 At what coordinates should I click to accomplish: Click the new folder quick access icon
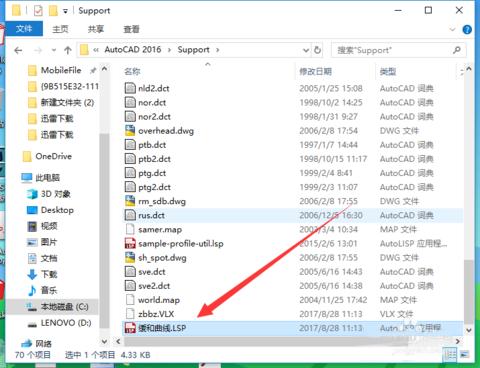[x=53, y=11]
